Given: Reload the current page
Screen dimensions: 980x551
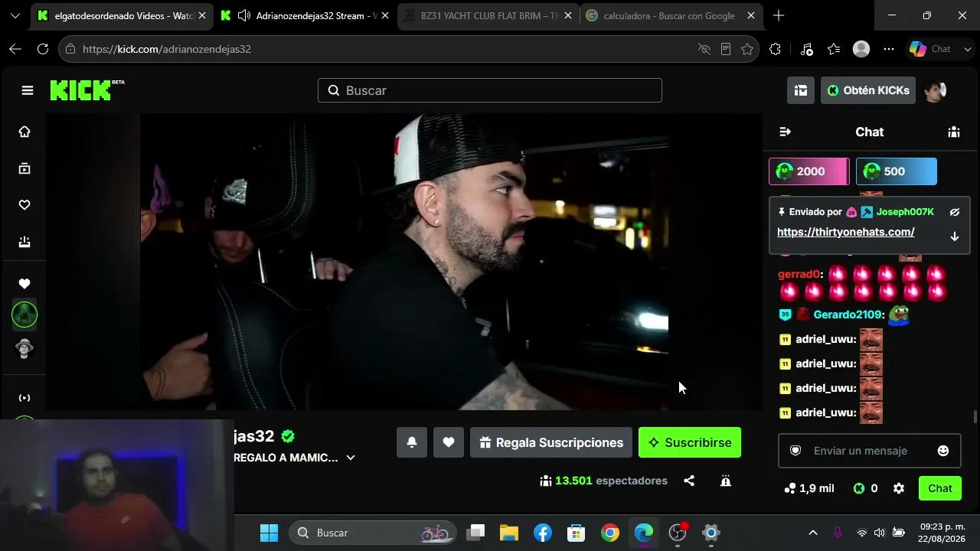Looking at the screenshot, I should [43, 49].
